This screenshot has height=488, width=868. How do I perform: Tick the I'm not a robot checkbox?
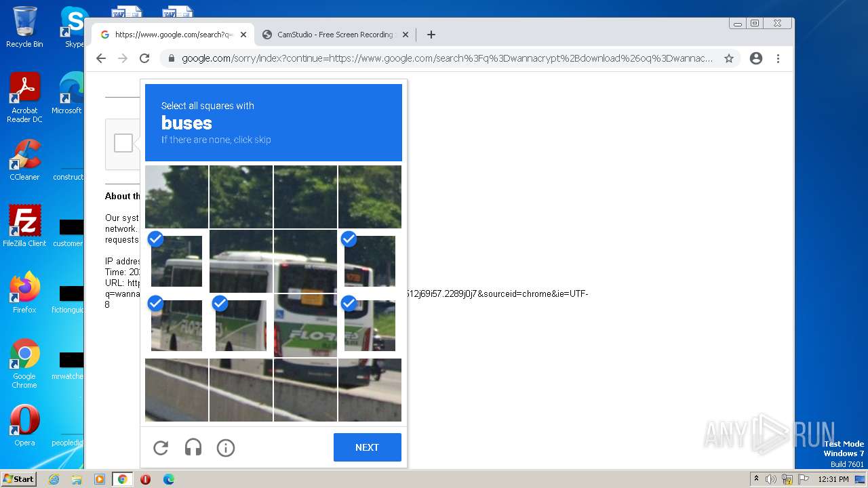point(123,143)
